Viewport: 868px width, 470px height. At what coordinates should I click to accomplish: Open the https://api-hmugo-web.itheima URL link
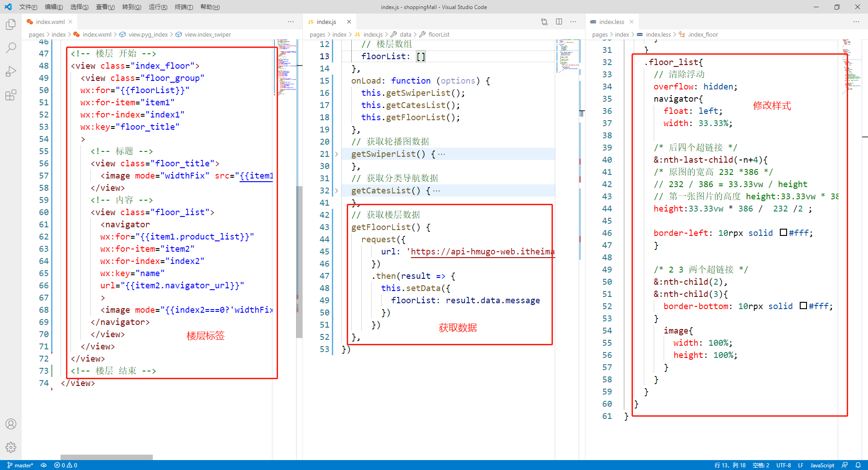coord(482,252)
